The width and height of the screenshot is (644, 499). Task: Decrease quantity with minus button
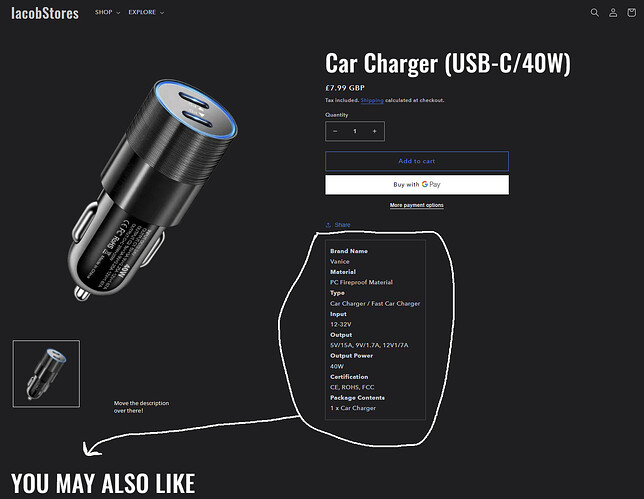point(335,131)
